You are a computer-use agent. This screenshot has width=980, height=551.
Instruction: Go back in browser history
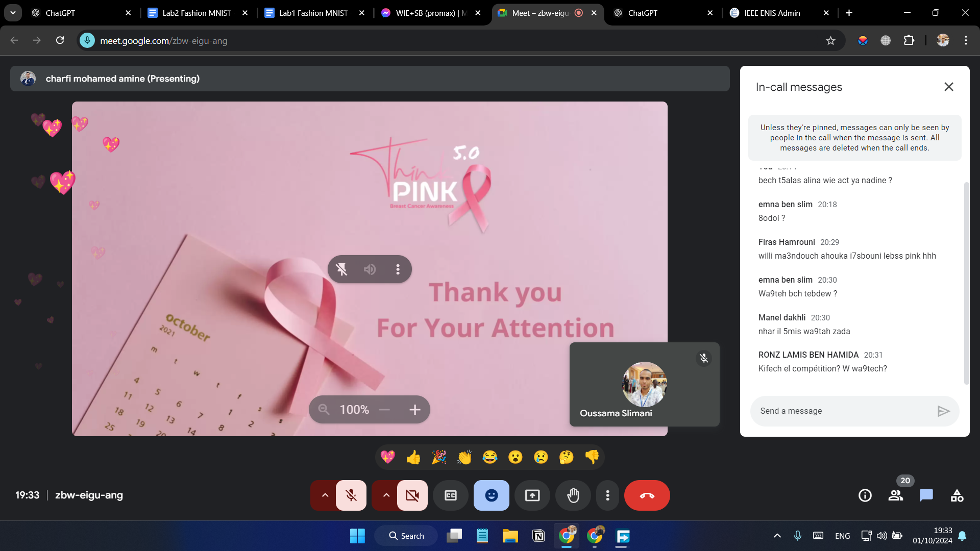tap(14, 40)
